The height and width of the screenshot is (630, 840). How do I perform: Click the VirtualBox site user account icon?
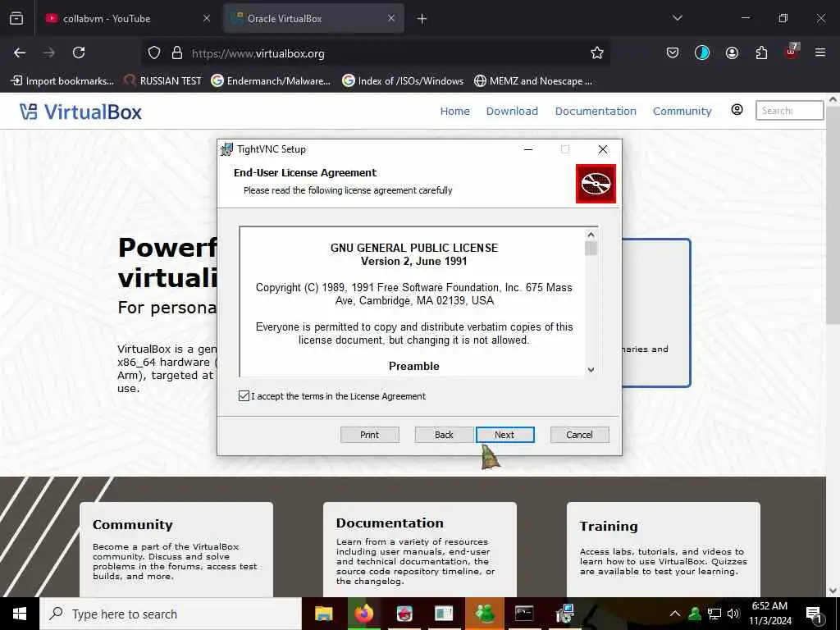tap(737, 110)
